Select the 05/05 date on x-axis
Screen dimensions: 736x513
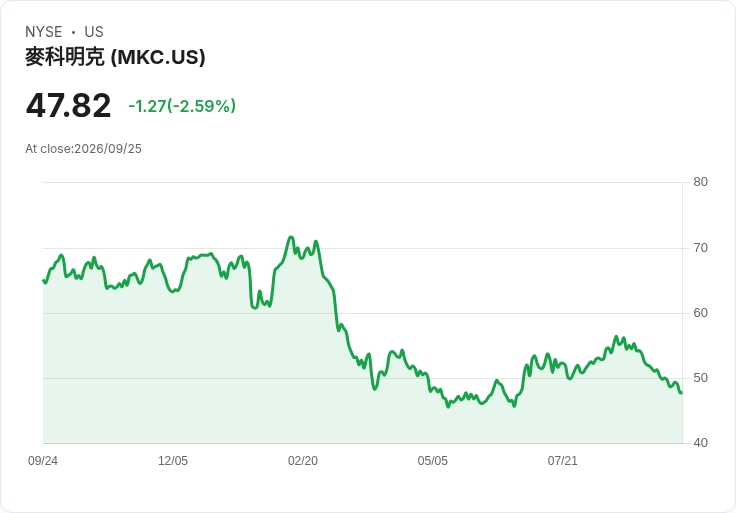[433, 461]
